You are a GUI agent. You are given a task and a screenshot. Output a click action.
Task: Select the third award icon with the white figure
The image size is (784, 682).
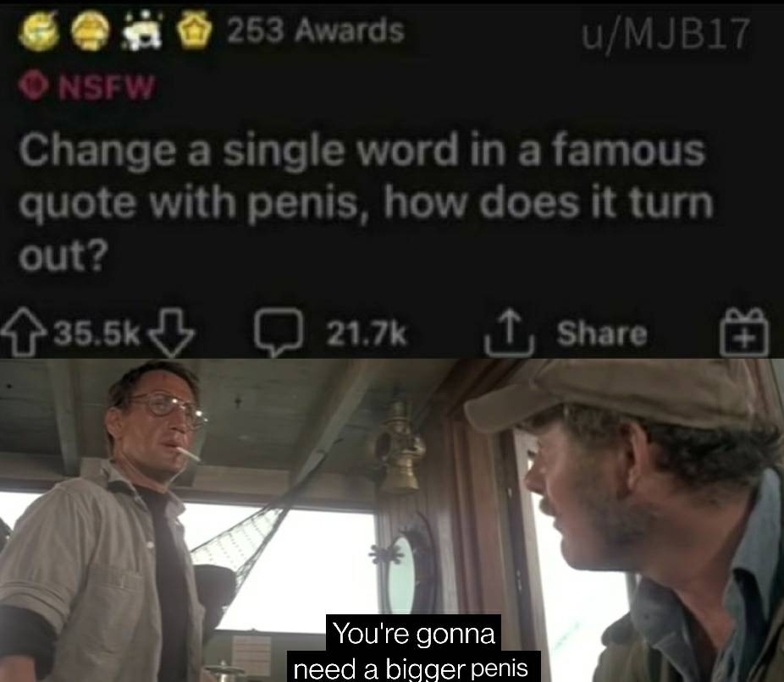[x=143, y=32]
